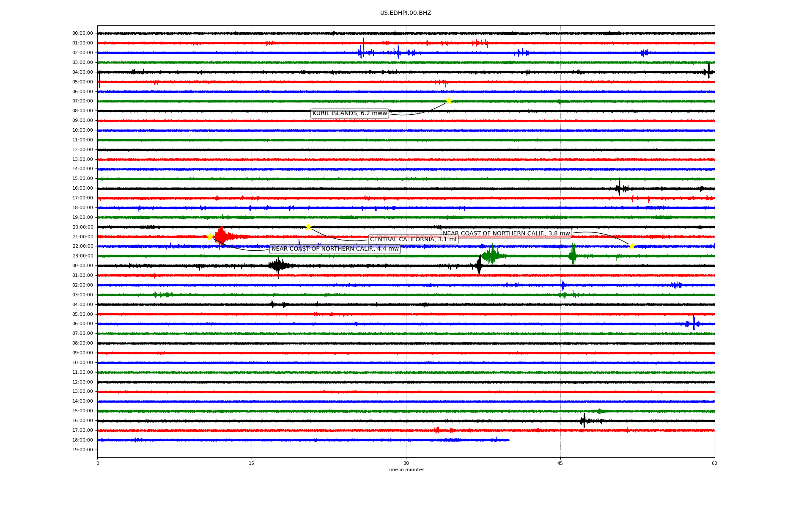The width and height of the screenshot is (812, 508).
Task: Click the first 07:00:00 row label
Action: point(82,101)
